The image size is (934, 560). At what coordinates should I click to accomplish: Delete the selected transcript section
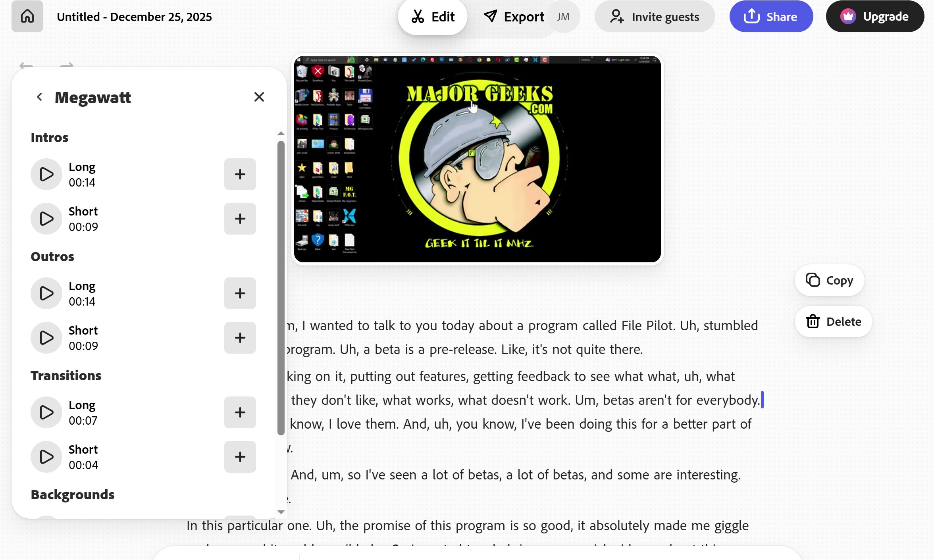(833, 321)
